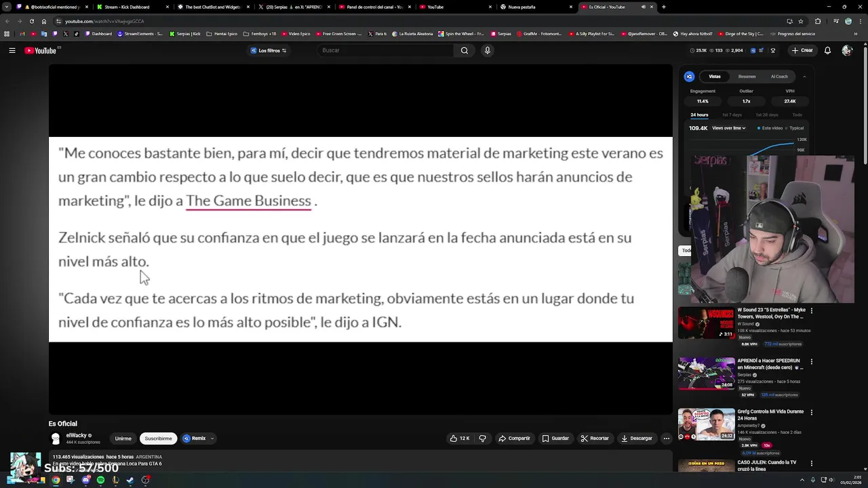Viewport: 868px width, 488px height.
Task: Click The Game Business hyperlink
Action: tap(248, 201)
